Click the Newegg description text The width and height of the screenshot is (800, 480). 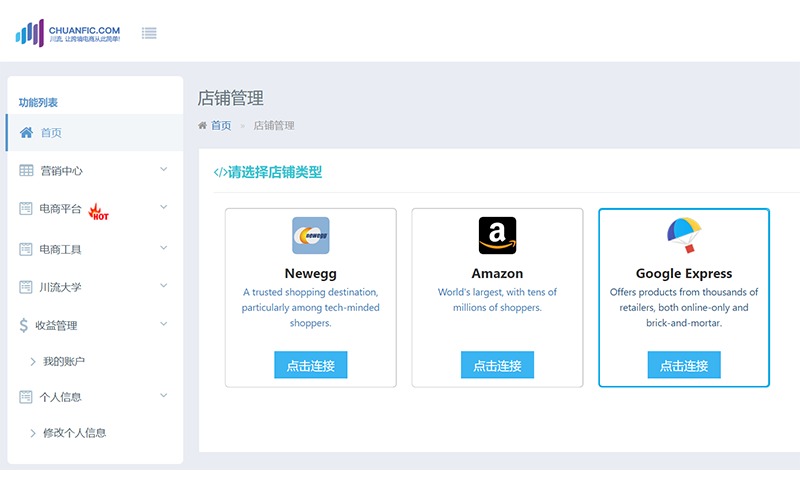[x=311, y=308]
